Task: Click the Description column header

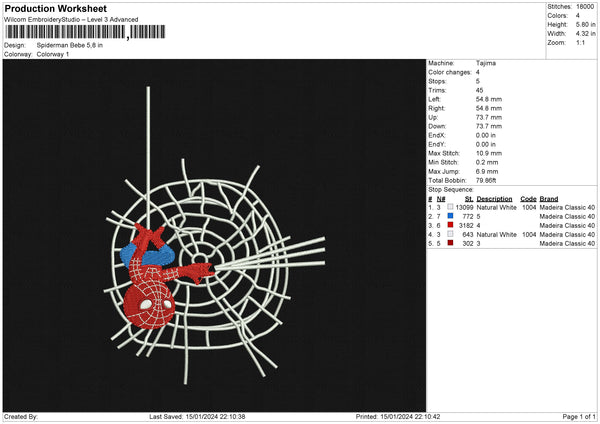Action: (494, 199)
